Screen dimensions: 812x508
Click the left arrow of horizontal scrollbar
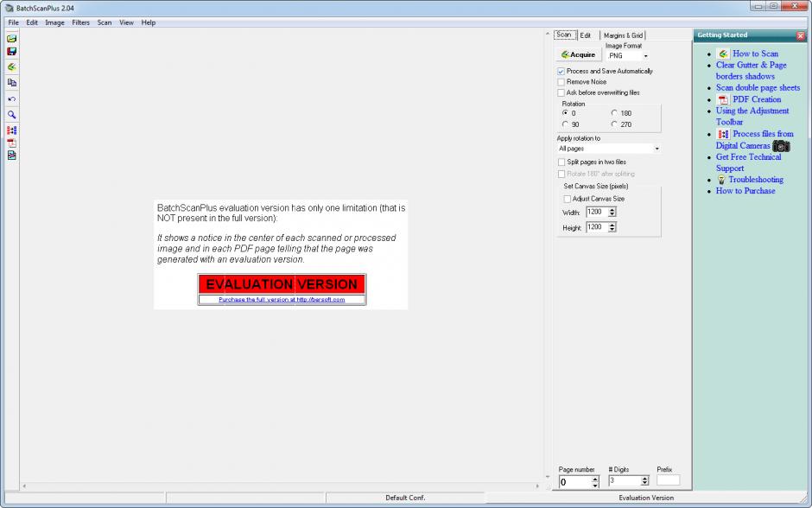tap(24, 486)
